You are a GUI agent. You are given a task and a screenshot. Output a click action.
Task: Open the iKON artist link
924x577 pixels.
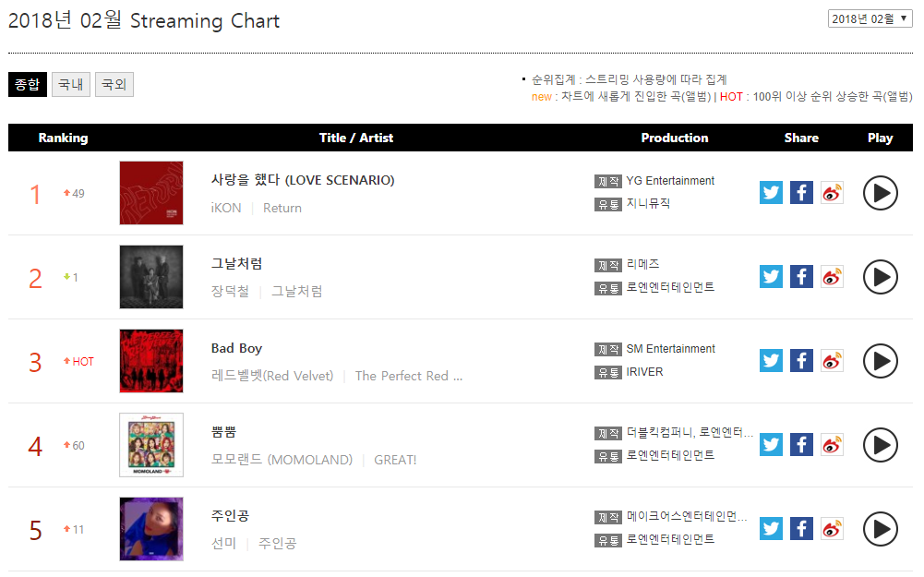226,208
